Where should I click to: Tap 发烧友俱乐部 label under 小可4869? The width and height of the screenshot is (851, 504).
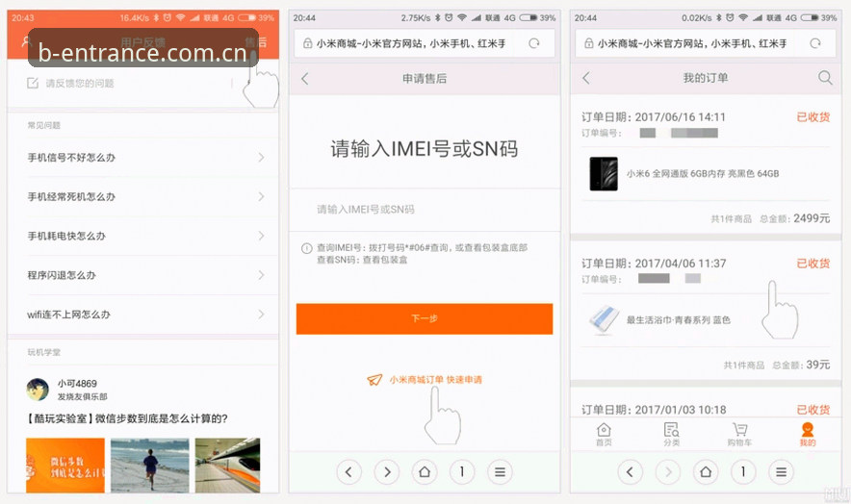[x=83, y=396]
